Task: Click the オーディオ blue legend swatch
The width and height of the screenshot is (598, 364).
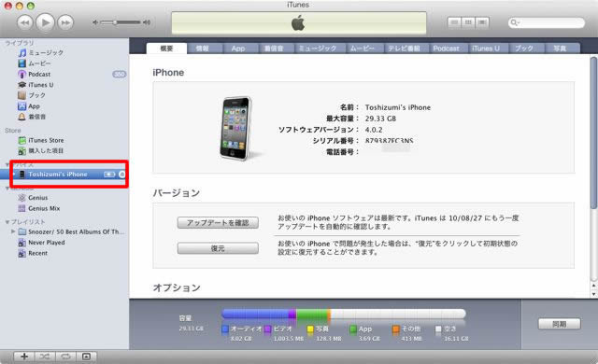Action: tap(225, 329)
